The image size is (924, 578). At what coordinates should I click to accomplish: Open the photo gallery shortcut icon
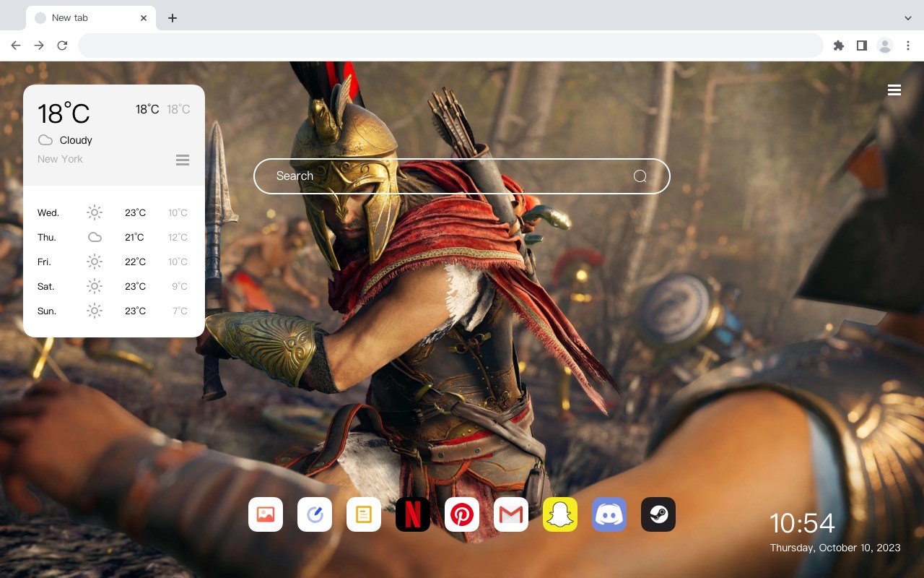(266, 514)
